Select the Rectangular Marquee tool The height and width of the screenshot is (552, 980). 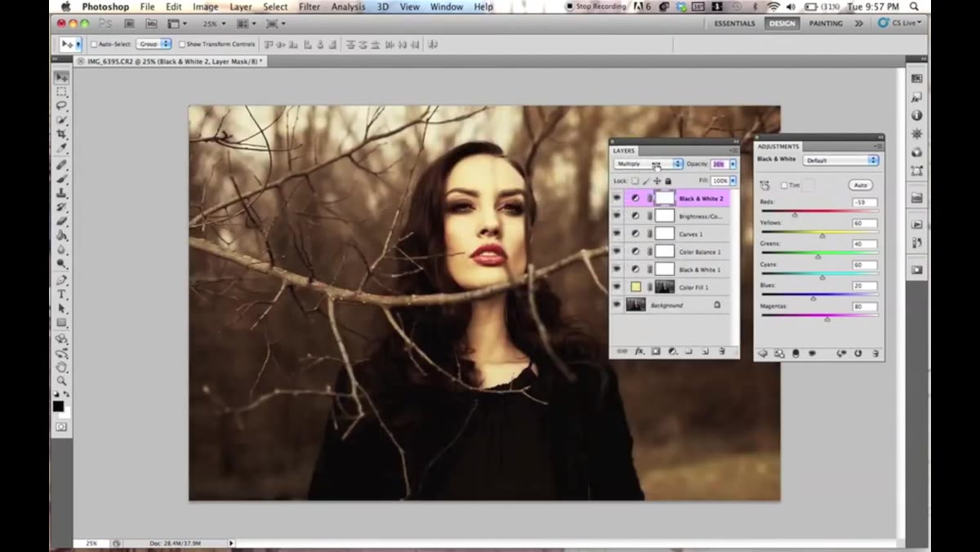point(61,92)
